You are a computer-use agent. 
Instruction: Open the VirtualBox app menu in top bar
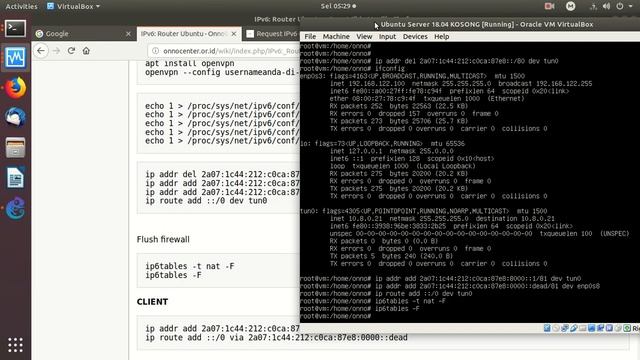point(73,6)
